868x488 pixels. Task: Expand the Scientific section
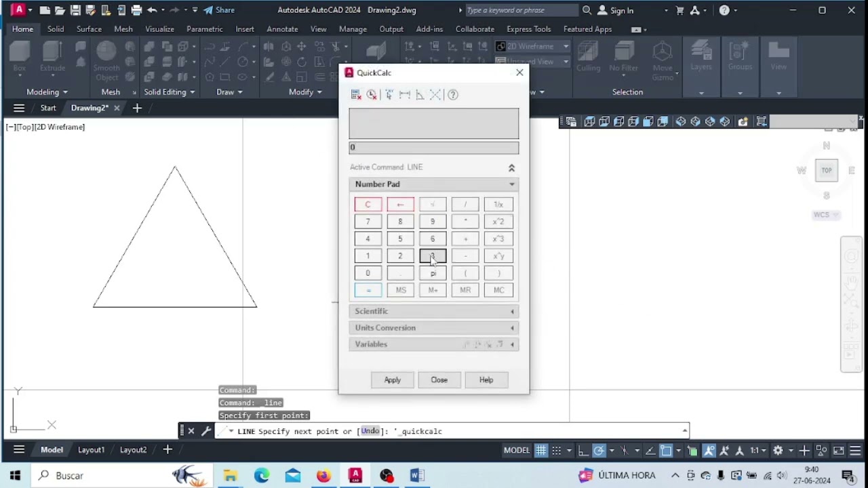click(x=434, y=311)
